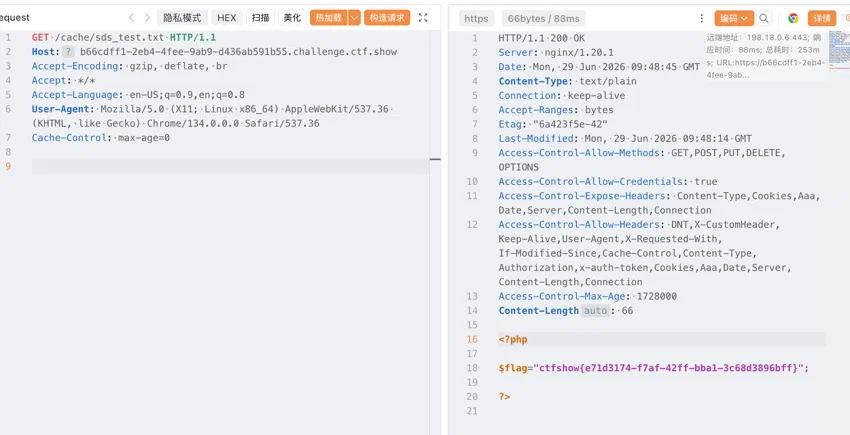Go to next request with right arrow

tap(147, 18)
